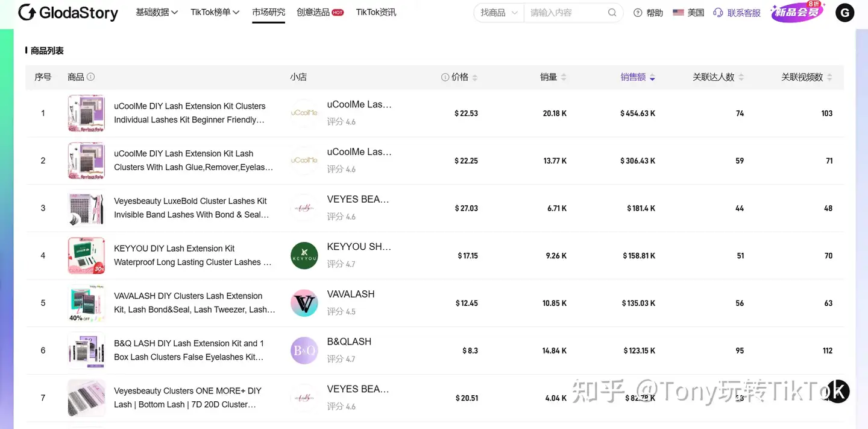Open the VAVALASH product thumbnail
This screenshot has width=868, height=429.
click(x=86, y=303)
